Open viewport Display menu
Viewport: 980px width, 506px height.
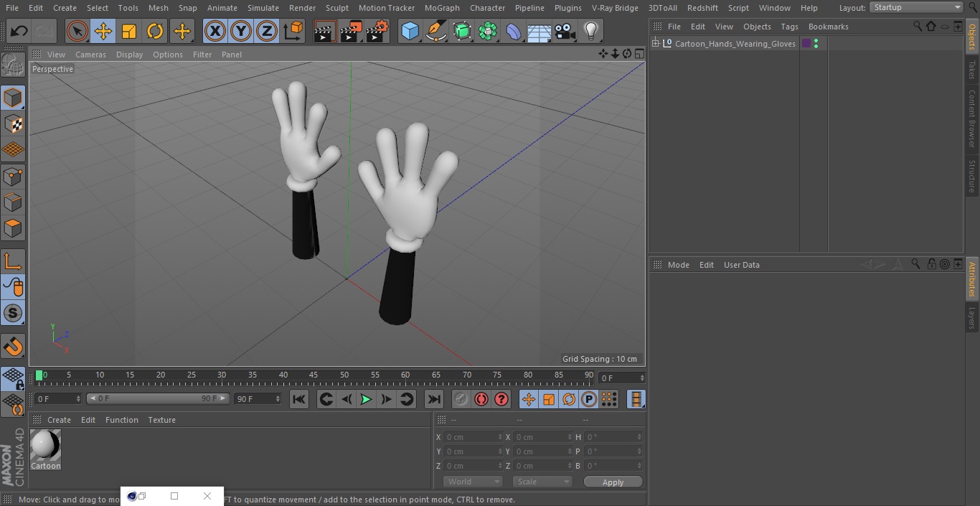point(129,55)
